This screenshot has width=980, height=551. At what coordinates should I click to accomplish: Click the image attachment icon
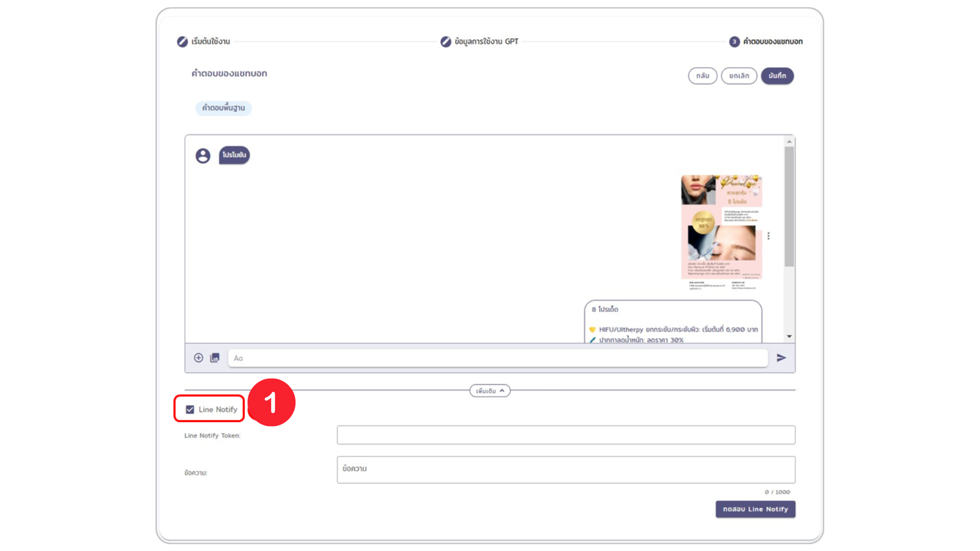tap(215, 358)
